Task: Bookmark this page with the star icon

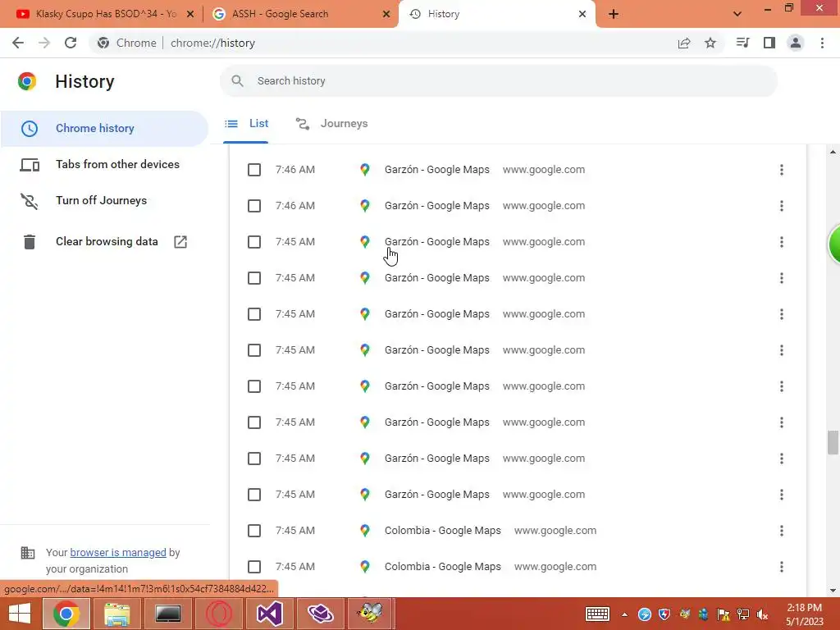Action: pos(710,43)
